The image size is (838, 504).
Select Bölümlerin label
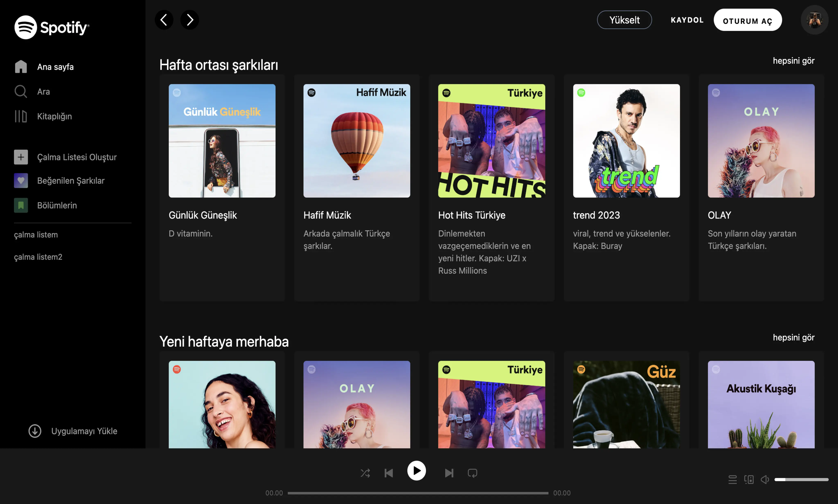[57, 206]
